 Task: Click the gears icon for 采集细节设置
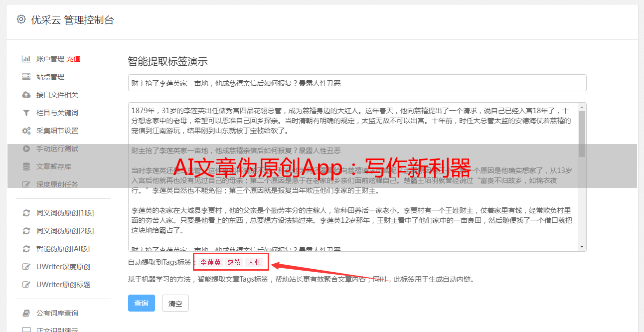(26, 131)
